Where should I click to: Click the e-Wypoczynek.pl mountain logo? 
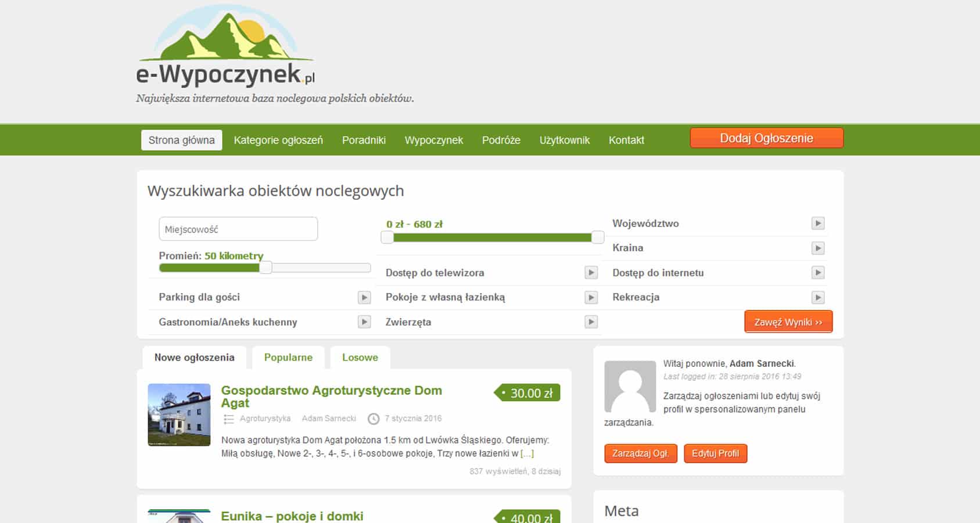pyautogui.click(x=226, y=46)
